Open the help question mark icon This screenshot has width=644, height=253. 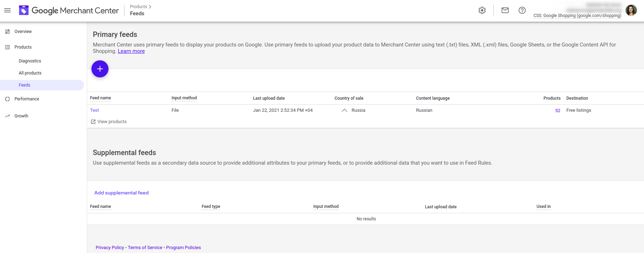click(x=522, y=10)
